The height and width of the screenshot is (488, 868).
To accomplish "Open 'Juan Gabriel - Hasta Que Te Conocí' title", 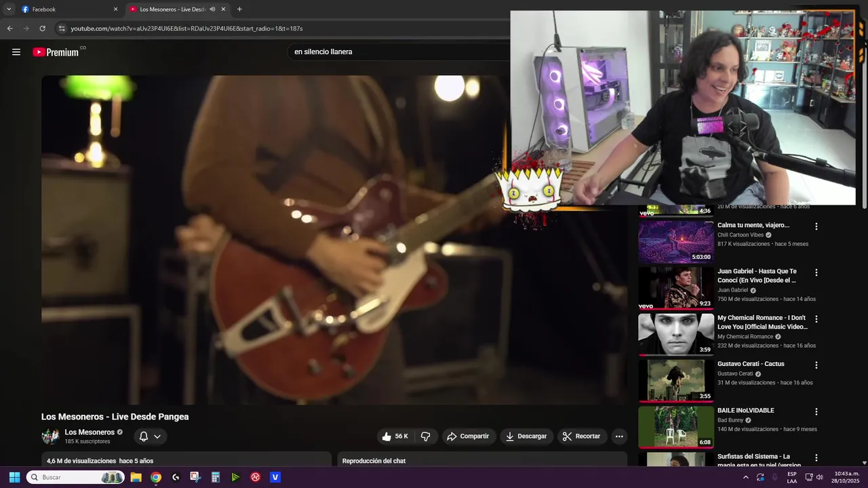I will point(757,276).
